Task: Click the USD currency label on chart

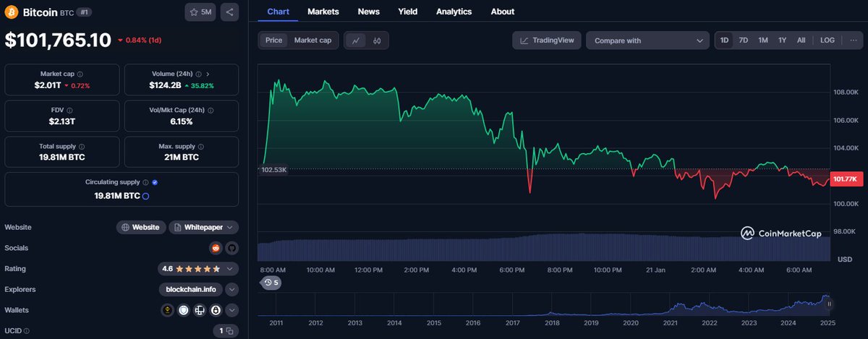Action: coord(844,259)
